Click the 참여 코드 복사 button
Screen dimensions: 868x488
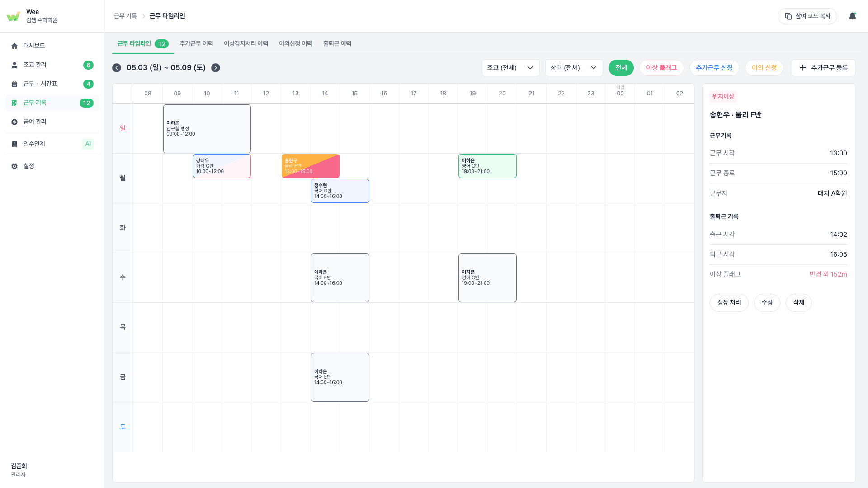click(807, 16)
